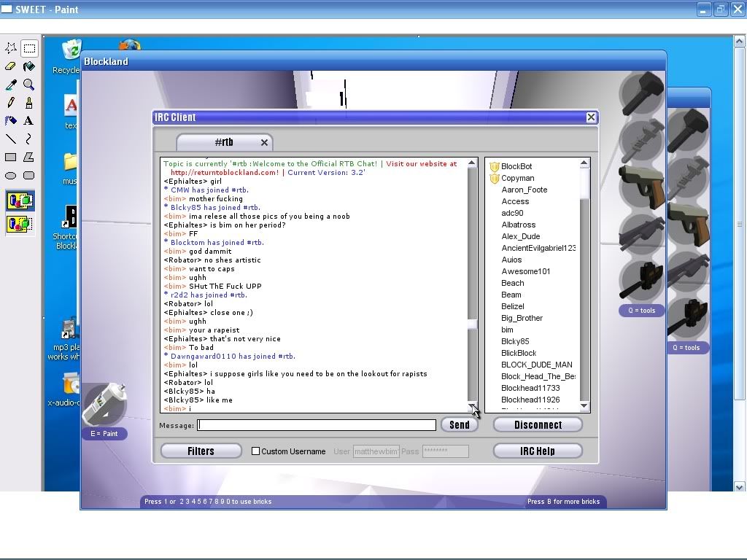This screenshot has height=560, width=747.
Task: Select Aaron_Foote in the user list
Action: tap(524, 190)
